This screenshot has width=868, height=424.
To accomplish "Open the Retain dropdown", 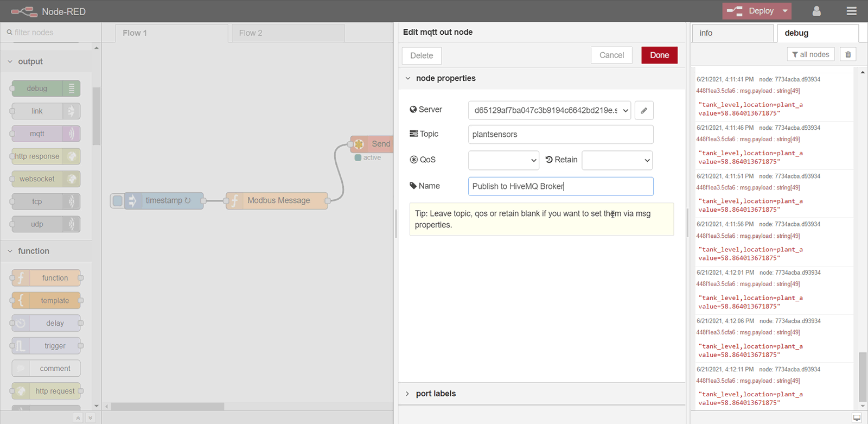I will point(617,160).
